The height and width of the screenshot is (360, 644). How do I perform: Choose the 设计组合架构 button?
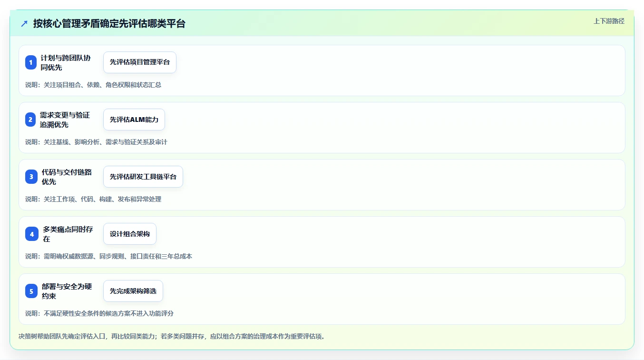[x=130, y=234]
